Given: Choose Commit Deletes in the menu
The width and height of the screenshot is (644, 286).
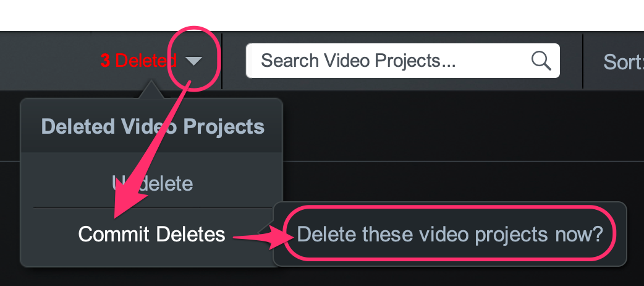Looking at the screenshot, I should tap(151, 235).
